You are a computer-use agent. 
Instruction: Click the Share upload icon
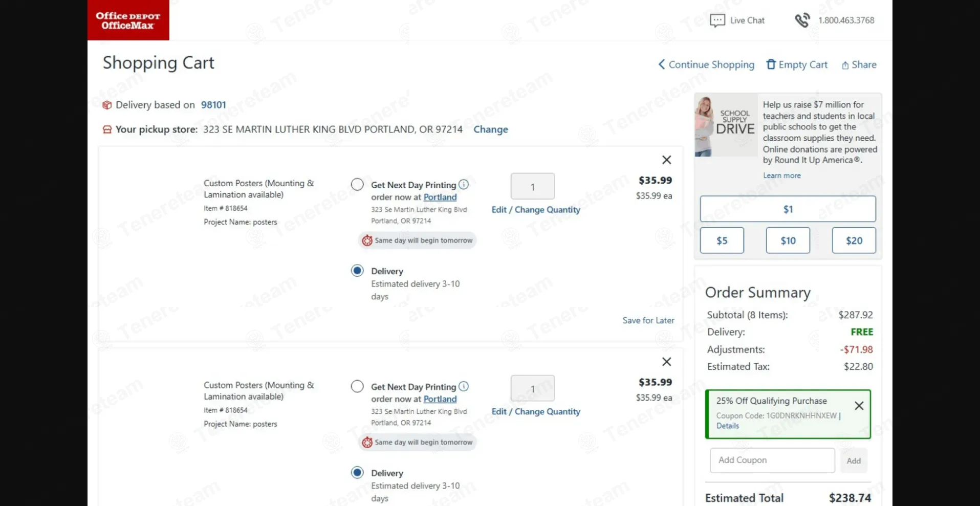[x=845, y=65]
